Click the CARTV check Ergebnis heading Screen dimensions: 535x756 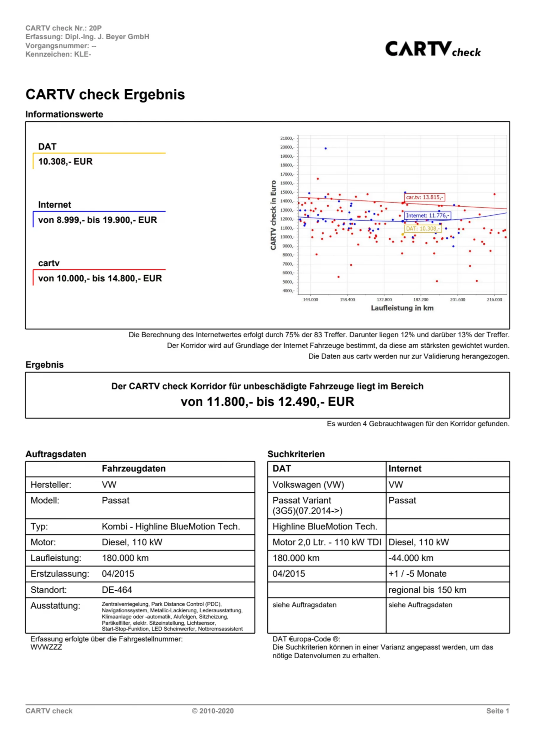[x=105, y=94]
